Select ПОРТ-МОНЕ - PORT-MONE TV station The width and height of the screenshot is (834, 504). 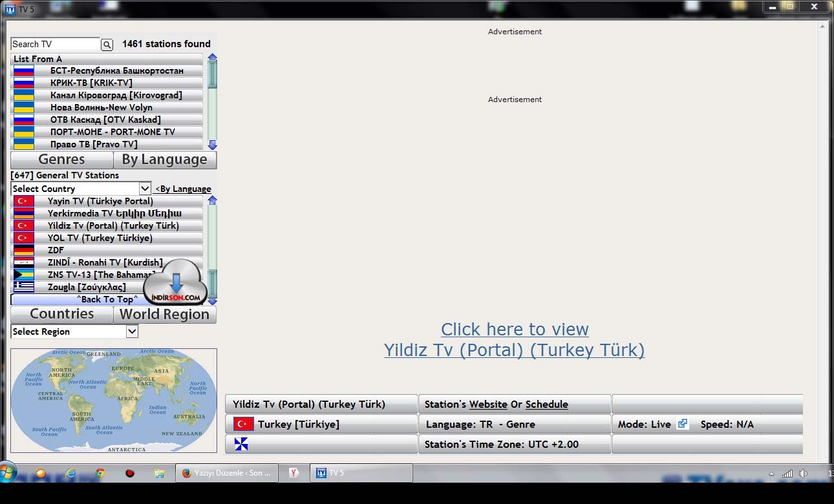coord(107,132)
